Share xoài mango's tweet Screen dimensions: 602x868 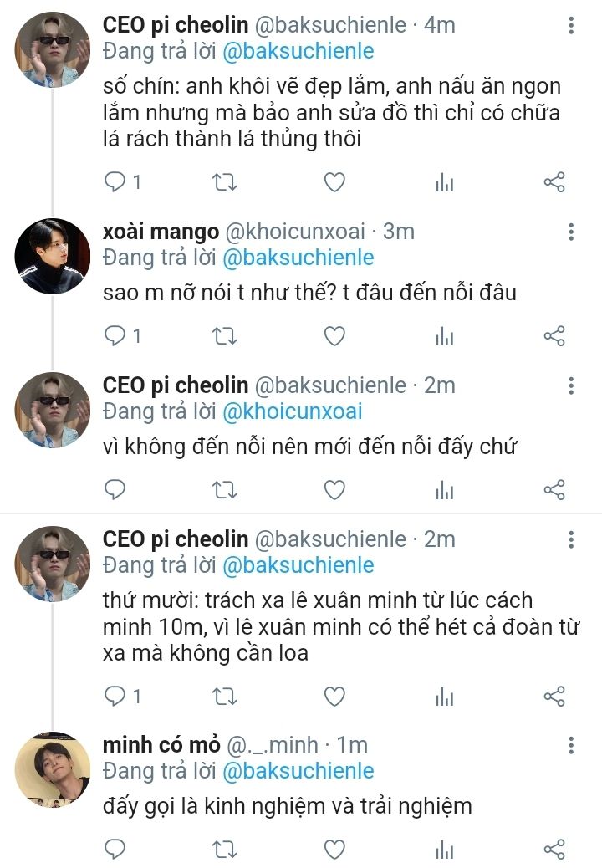click(x=554, y=336)
